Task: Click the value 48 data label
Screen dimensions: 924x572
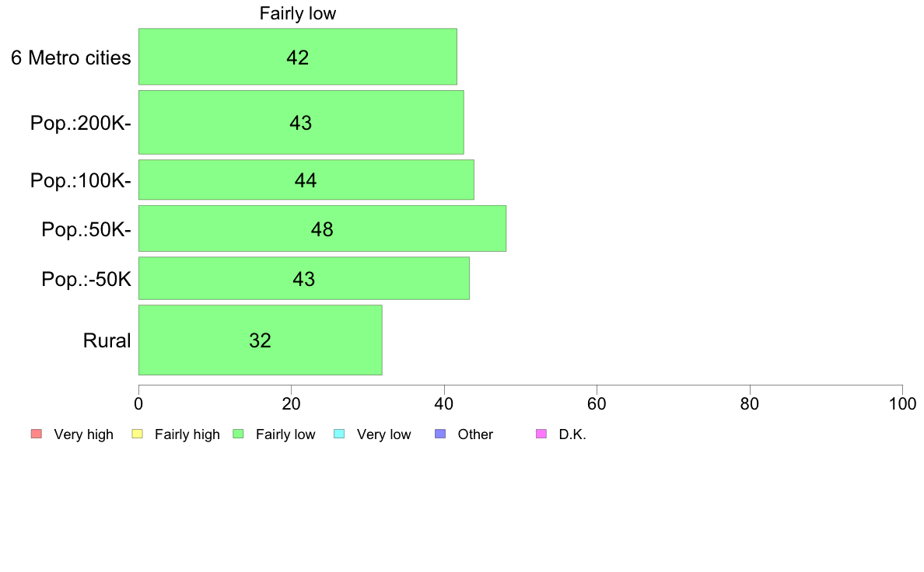Action: click(x=322, y=229)
